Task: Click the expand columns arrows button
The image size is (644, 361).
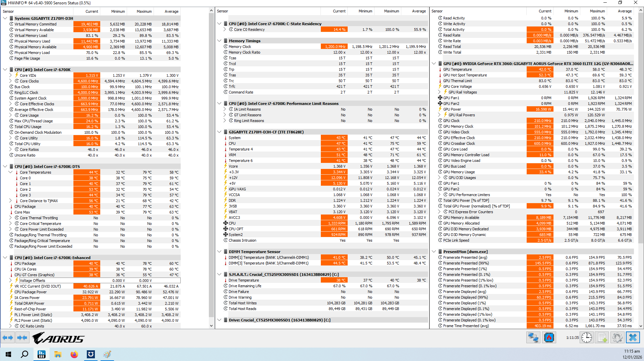Action: [x=8, y=338]
